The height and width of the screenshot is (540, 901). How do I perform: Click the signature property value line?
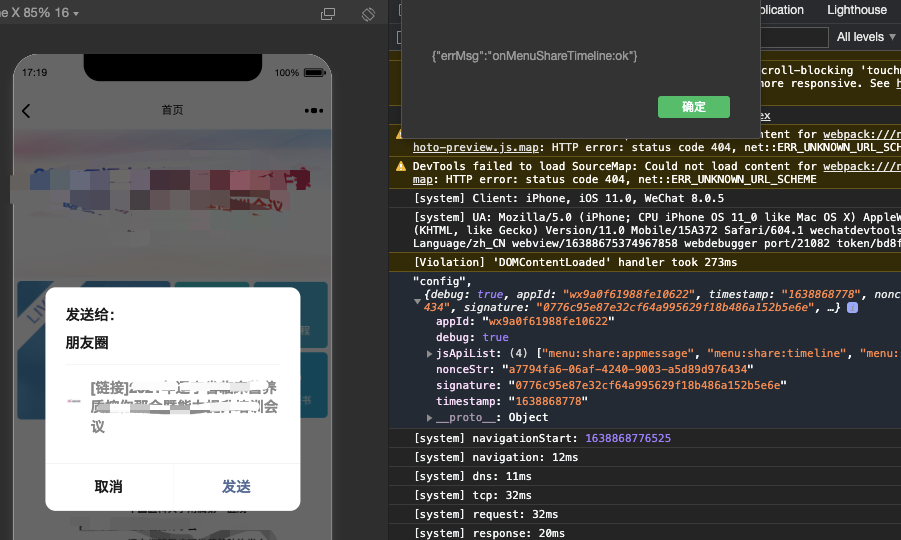click(611, 385)
